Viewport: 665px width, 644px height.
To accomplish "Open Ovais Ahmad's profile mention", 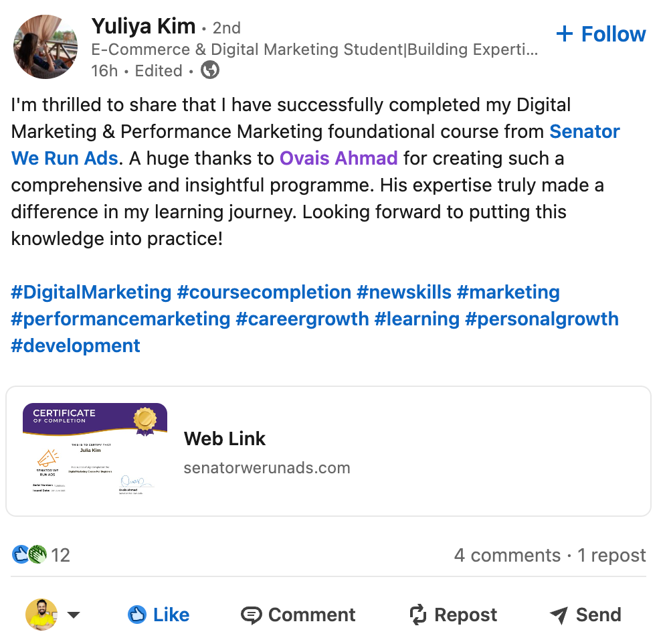I will [339, 159].
